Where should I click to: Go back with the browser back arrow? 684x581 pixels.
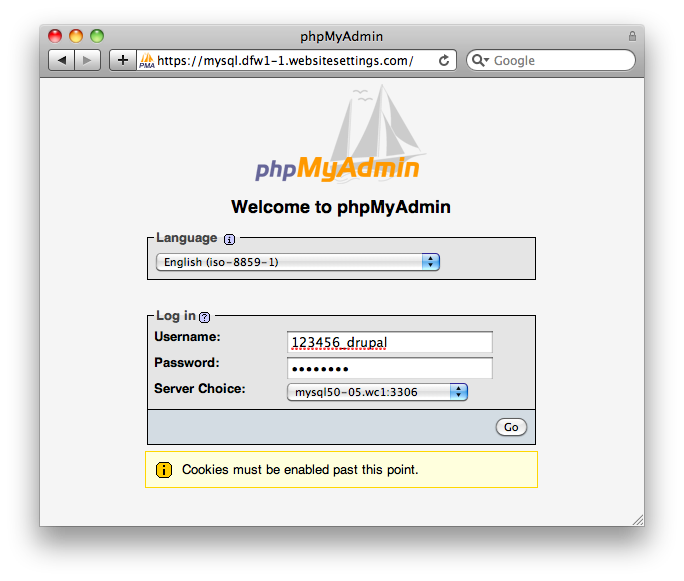click(62, 60)
